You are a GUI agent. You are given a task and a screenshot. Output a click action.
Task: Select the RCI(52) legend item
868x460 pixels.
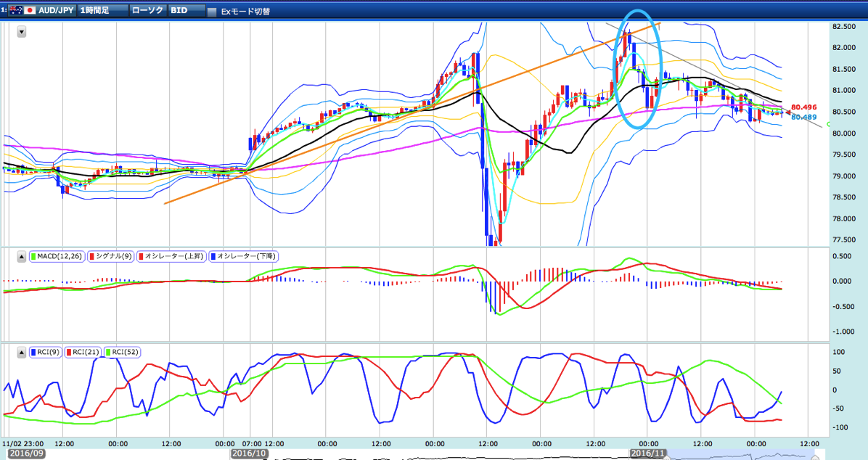click(122, 352)
